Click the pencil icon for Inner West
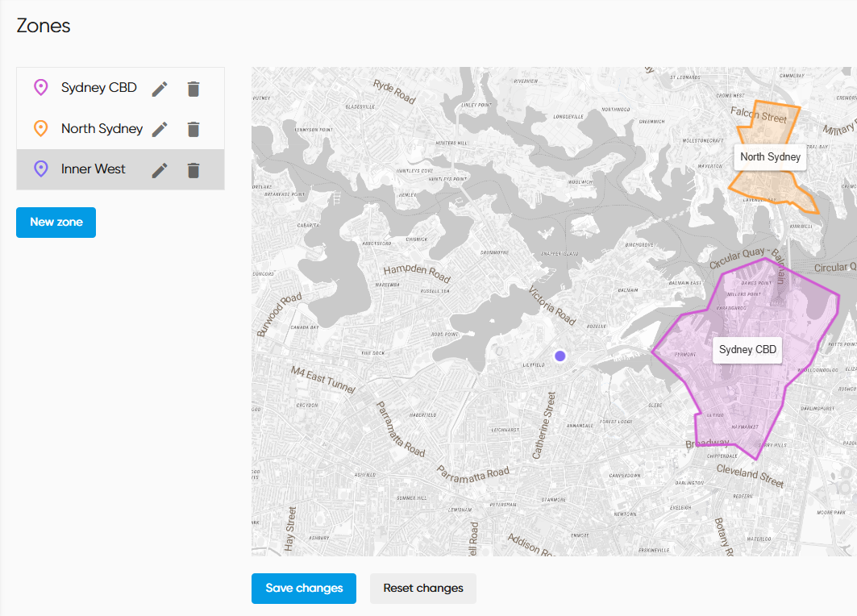The height and width of the screenshot is (616, 857). [x=160, y=170]
